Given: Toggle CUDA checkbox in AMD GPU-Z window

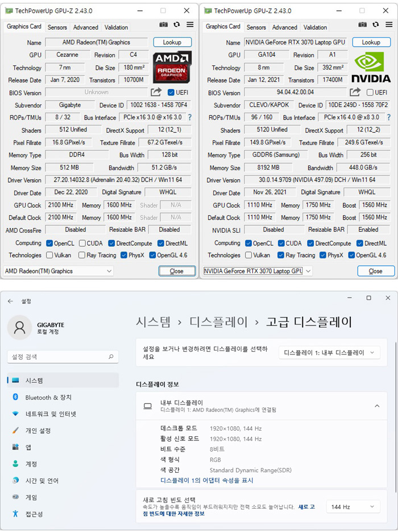Looking at the screenshot, I should point(82,244).
